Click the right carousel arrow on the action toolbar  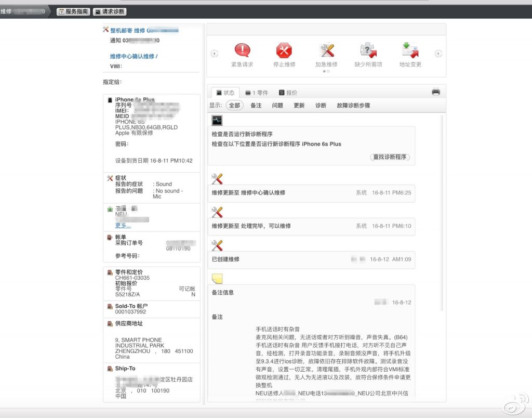(x=438, y=54)
